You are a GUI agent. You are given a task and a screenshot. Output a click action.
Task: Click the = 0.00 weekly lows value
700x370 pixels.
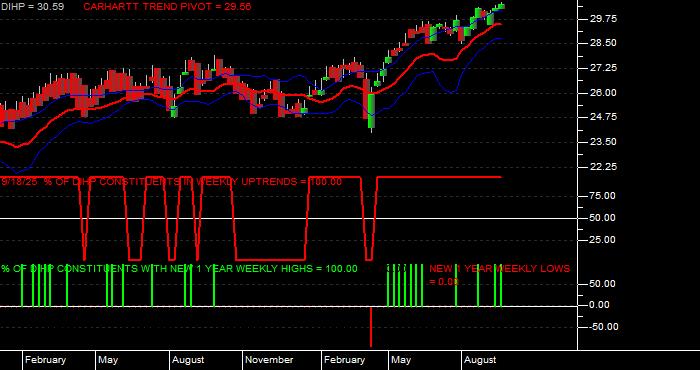coord(444,282)
